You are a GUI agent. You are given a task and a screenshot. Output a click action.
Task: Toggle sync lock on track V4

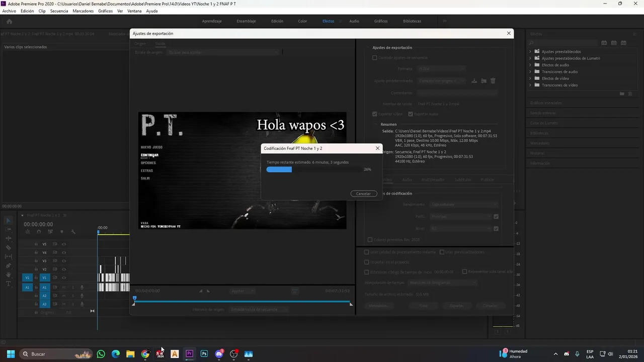[55, 252]
